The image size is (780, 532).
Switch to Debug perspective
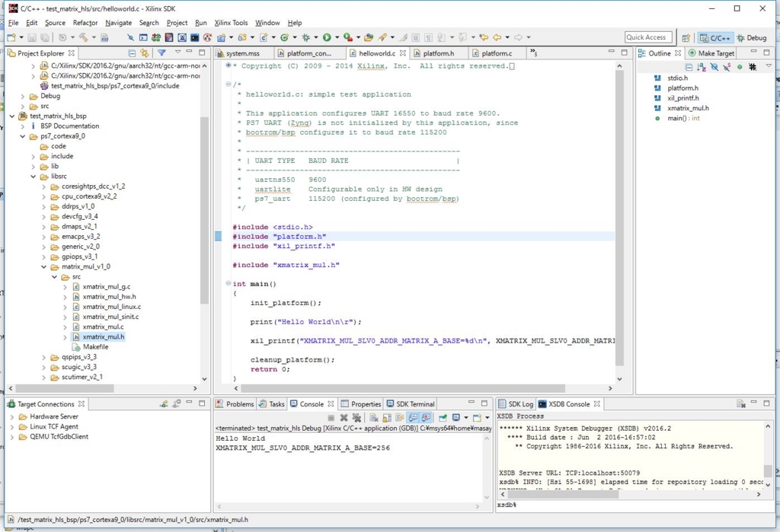coord(752,38)
